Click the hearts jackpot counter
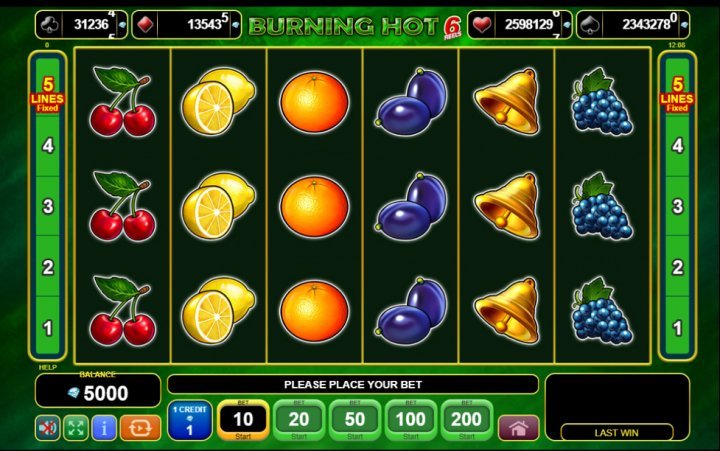This screenshot has width=720, height=451. (x=520, y=25)
